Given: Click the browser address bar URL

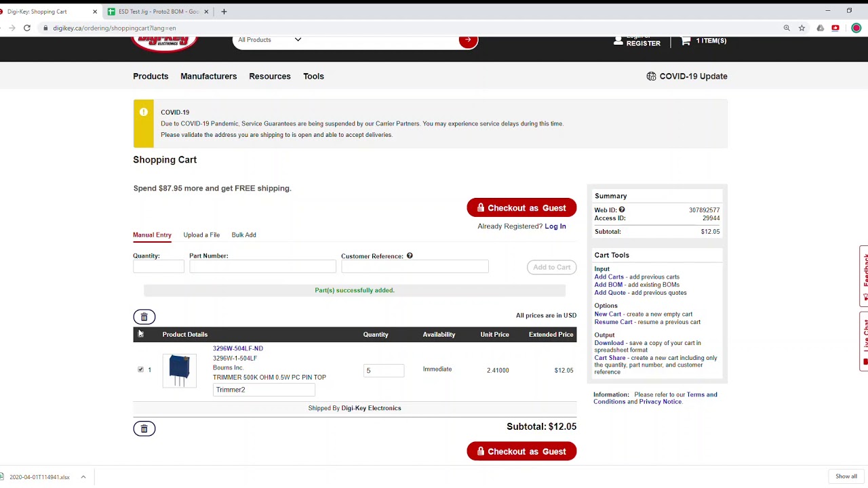Looking at the screenshot, I should tap(115, 28).
